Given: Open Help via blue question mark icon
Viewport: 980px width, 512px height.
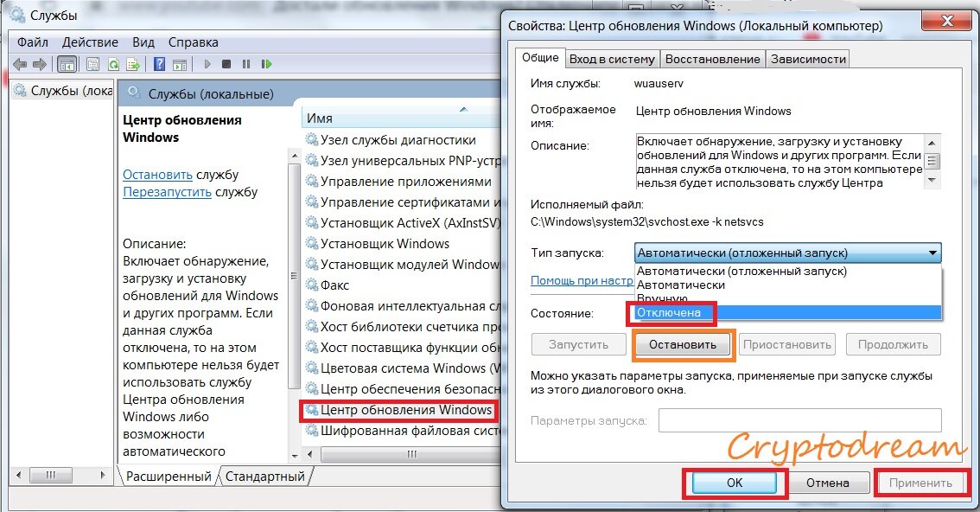Looking at the screenshot, I should coord(159,64).
